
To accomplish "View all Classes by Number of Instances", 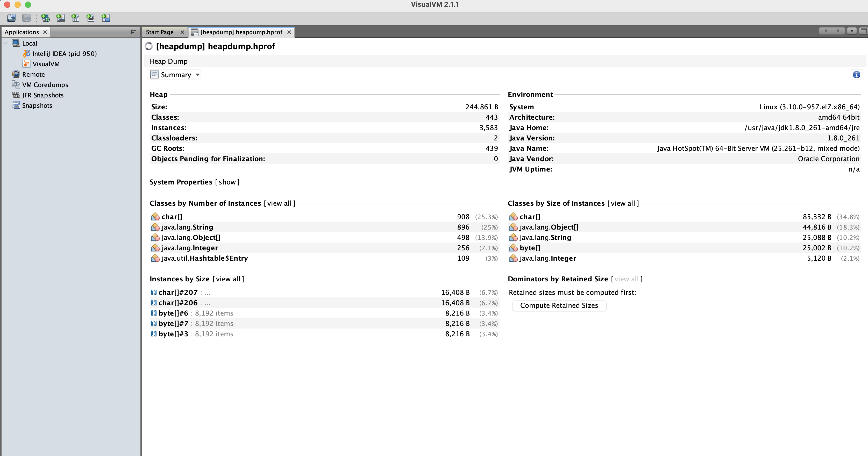I will tap(279, 203).
